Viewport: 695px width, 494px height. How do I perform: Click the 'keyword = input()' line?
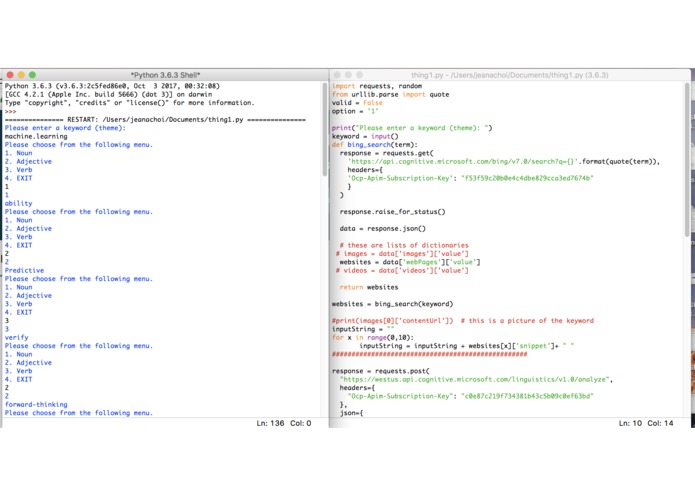click(x=365, y=136)
